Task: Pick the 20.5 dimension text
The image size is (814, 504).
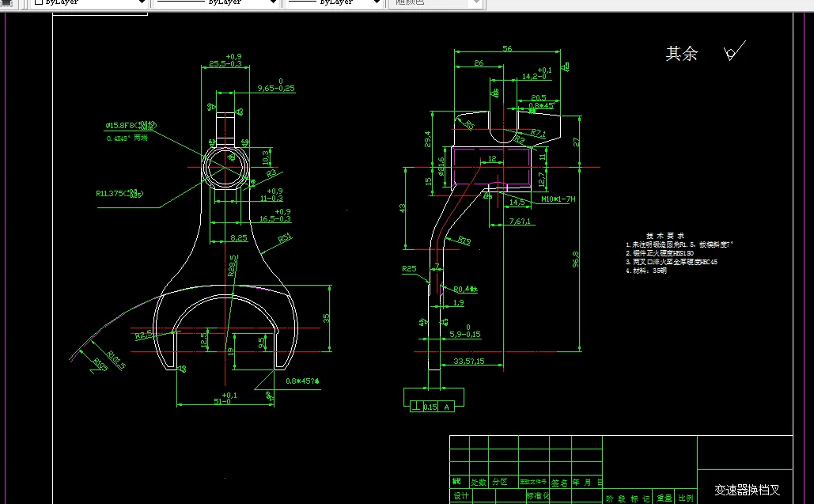Action: [x=539, y=97]
